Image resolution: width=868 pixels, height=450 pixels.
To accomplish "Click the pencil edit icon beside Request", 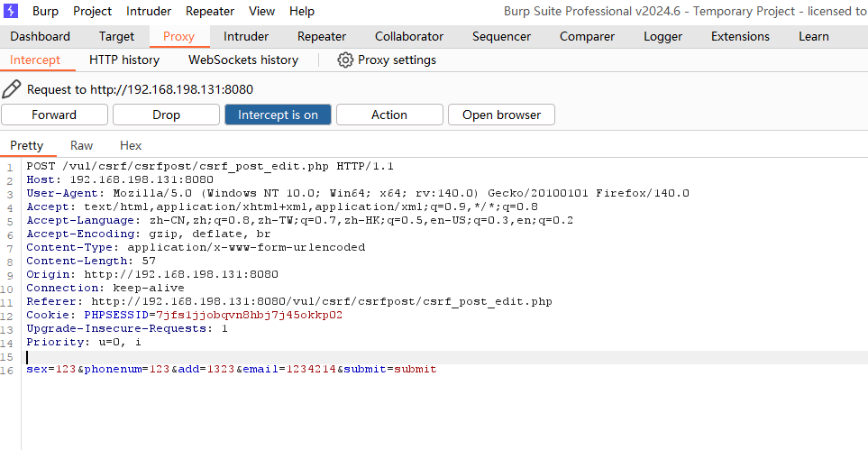I will [11, 89].
